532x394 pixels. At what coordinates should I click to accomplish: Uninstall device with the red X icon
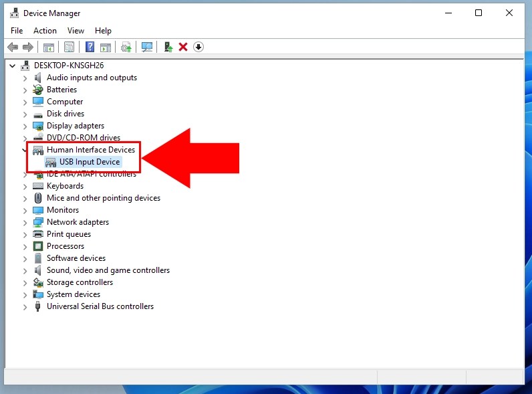pyautogui.click(x=183, y=47)
